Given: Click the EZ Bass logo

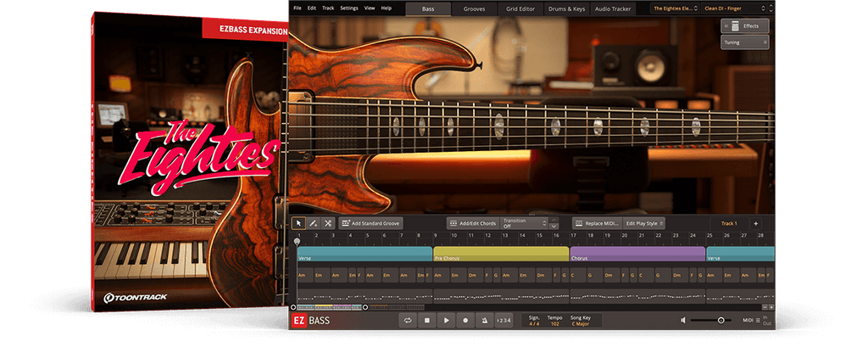Looking at the screenshot, I should (x=311, y=320).
